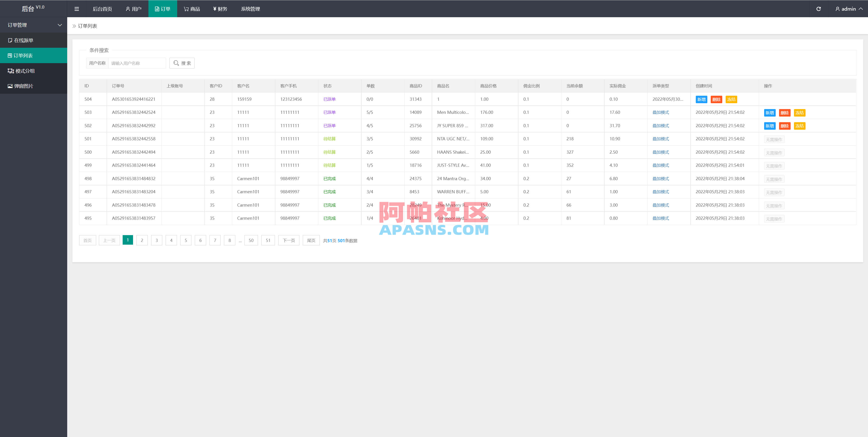
Task: Open 模式分组 sidebar item
Action: click(25, 71)
